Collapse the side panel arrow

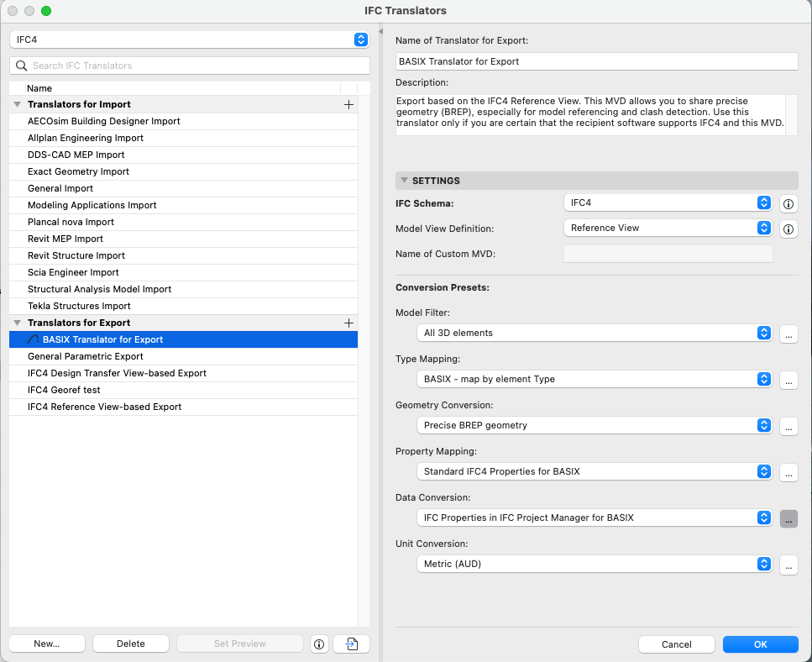380,32
